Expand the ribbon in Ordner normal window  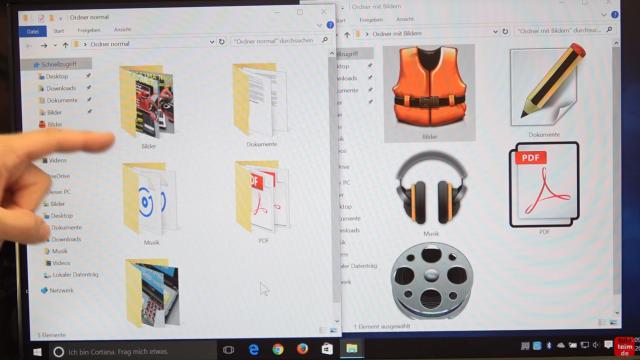point(319,26)
